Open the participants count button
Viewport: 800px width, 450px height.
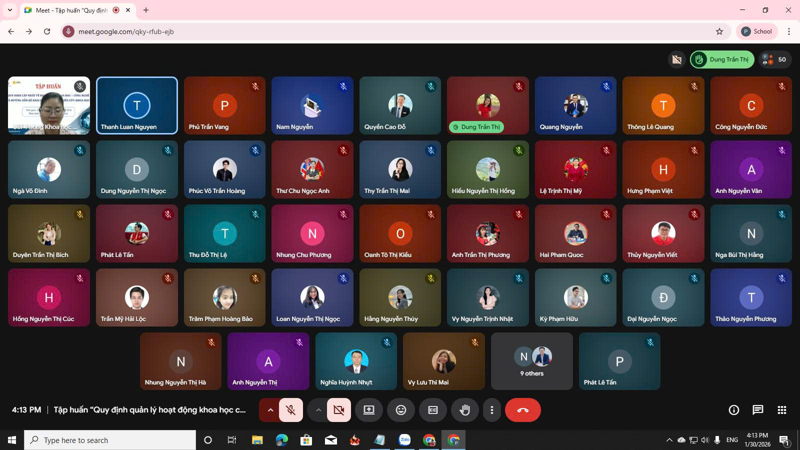[775, 60]
